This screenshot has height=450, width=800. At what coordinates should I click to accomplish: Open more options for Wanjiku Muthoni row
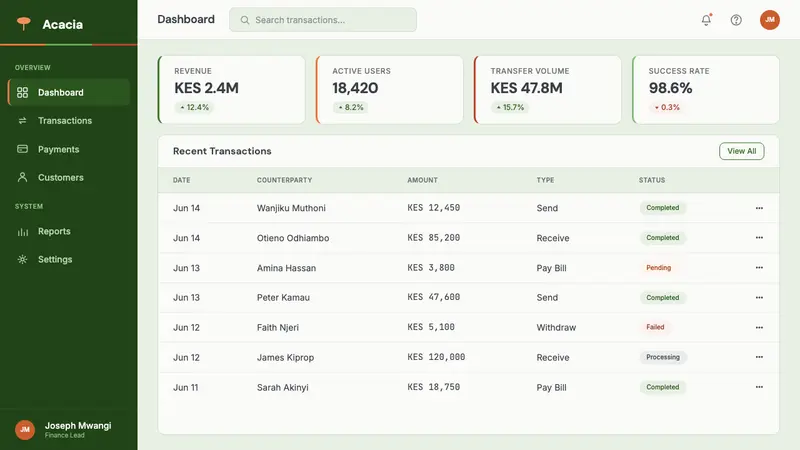point(759,208)
